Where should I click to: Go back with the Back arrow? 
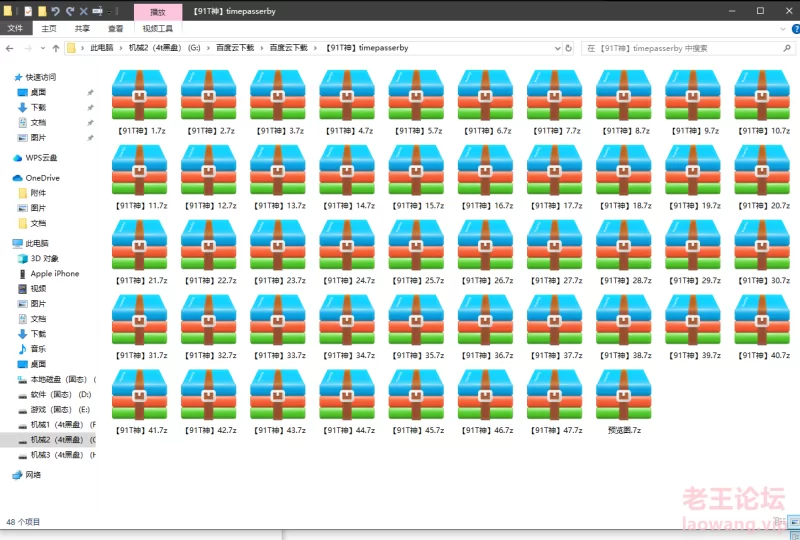point(9,48)
